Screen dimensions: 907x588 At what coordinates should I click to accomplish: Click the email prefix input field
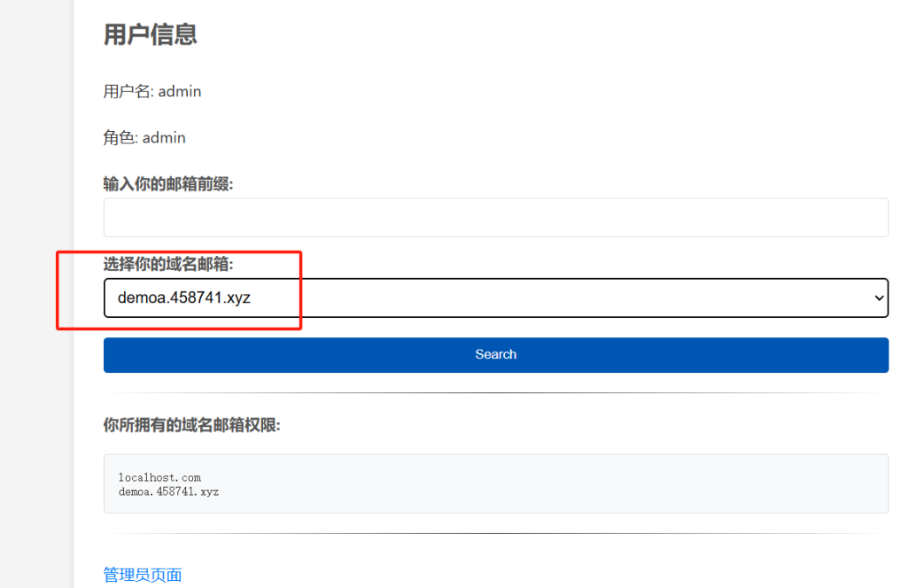(x=495, y=217)
